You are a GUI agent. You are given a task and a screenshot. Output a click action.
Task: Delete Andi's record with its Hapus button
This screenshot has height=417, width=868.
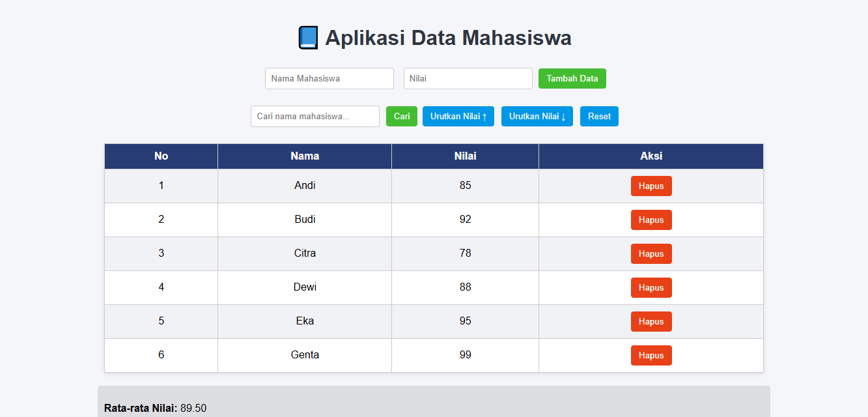651,186
